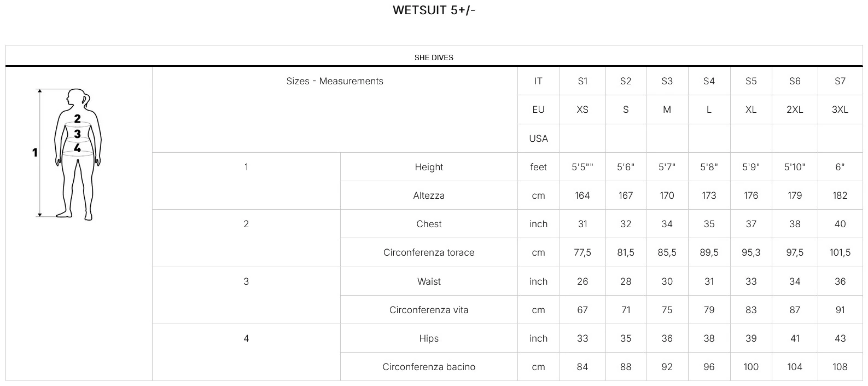
Task: Click the 182 cm height value
Action: click(840, 195)
